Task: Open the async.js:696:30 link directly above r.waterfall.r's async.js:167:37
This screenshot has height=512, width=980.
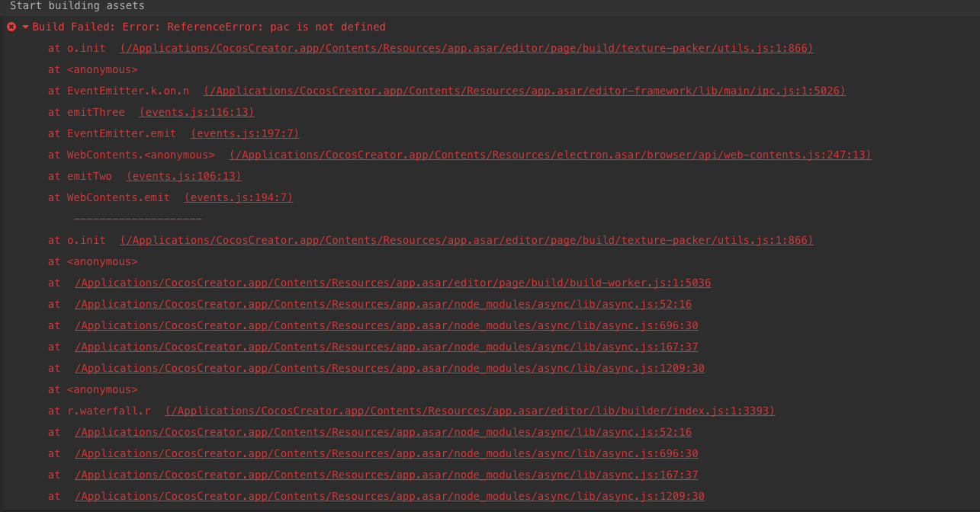Action: tap(386, 453)
